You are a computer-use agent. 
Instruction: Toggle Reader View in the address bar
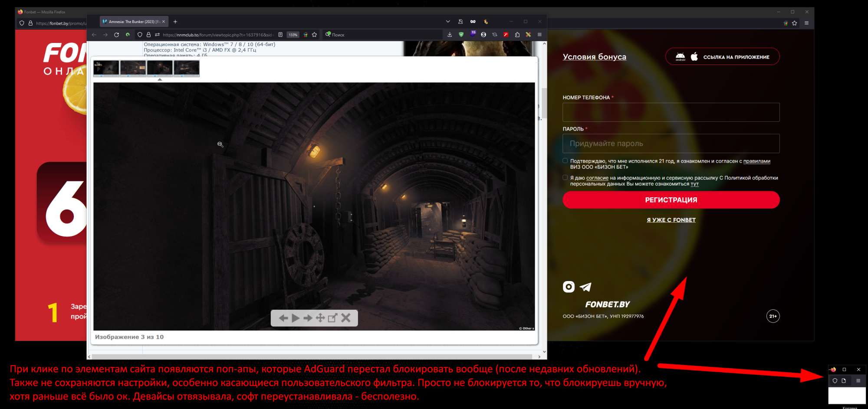coord(280,35)
